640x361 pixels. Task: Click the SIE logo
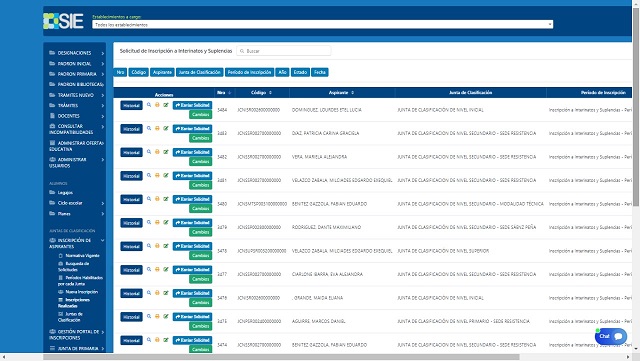63,21
